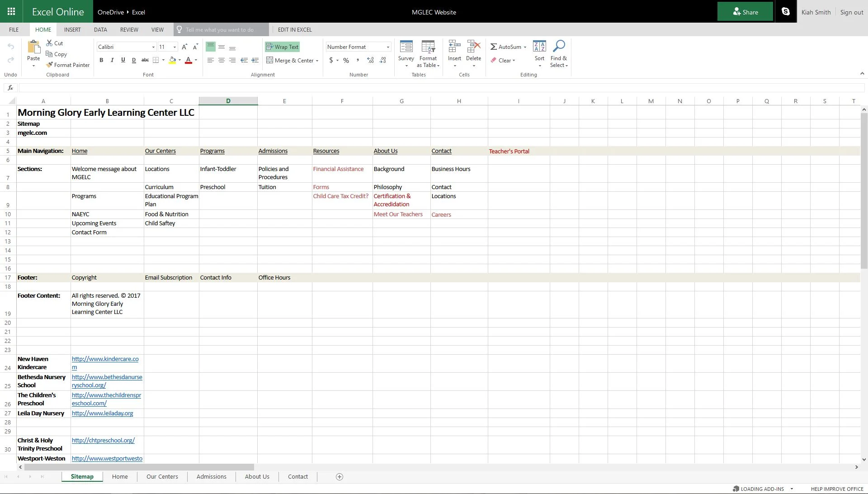This screenshot has width=868, height=494.
Task: Open the INSERT ribbon tab
Action: click(72, 29)
